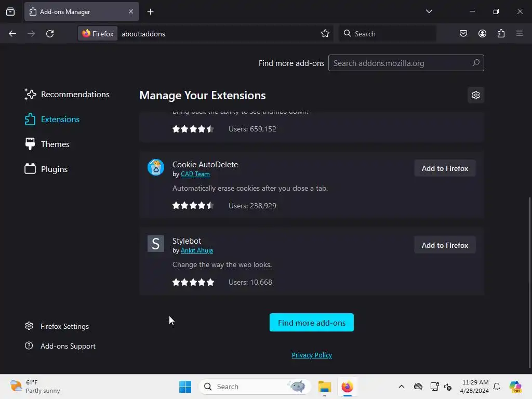Click the Cookie AutoDelete extension icon
Image resolution: width=532 pixels, height=399 pixels.
pos(156,167)
